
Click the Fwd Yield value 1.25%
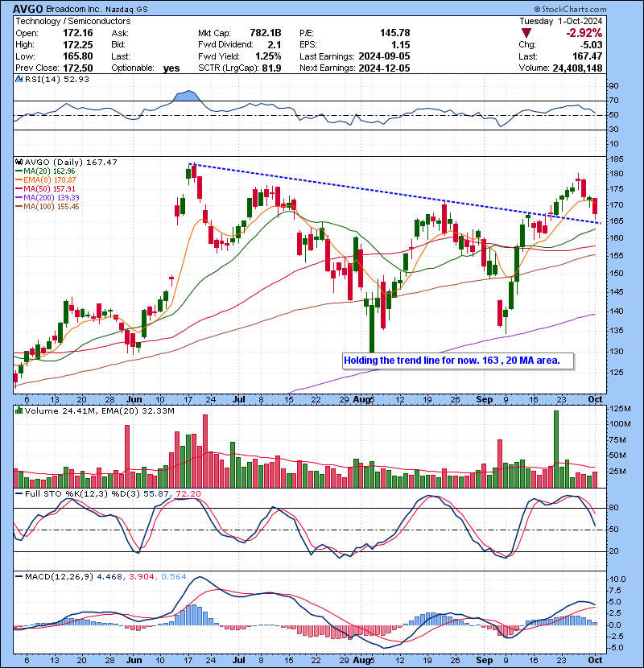click(269, 56)
